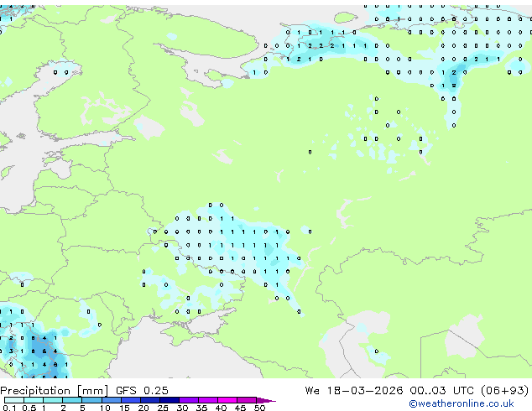
Task: Select the magenta swatch between 40 and 45
Action: tap(227, 400)
